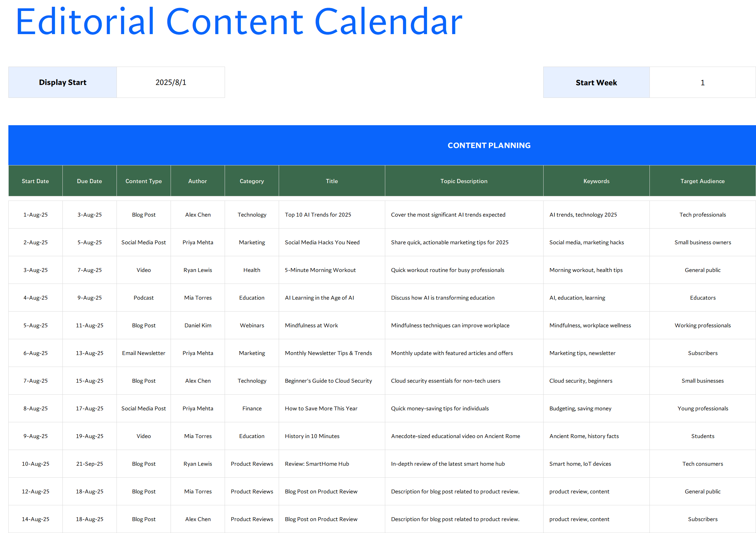Select the Due Date column header
756x533 pixels.
coord(89,181)
